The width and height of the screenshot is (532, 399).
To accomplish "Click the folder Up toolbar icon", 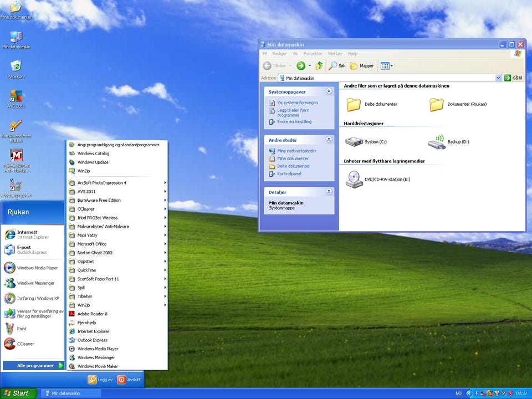I will pyautogui.click(x=319, y=65).
